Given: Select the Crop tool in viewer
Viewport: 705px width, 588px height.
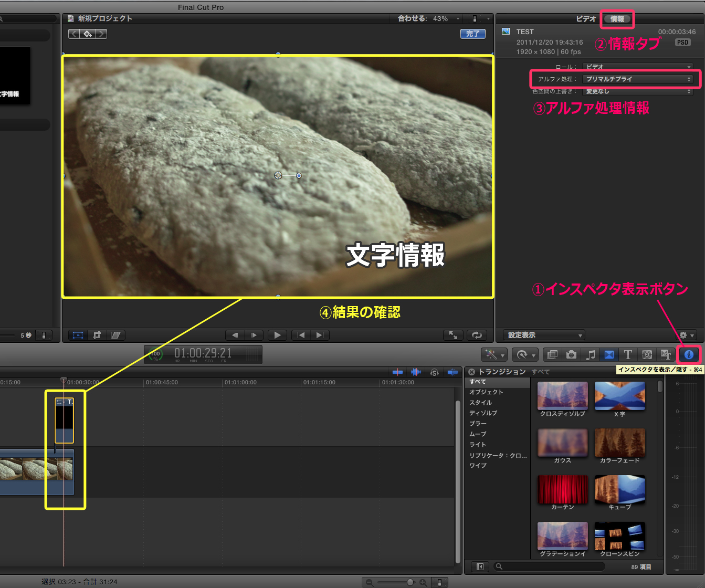Looking at the screenshot, I should tap(97, 335).
